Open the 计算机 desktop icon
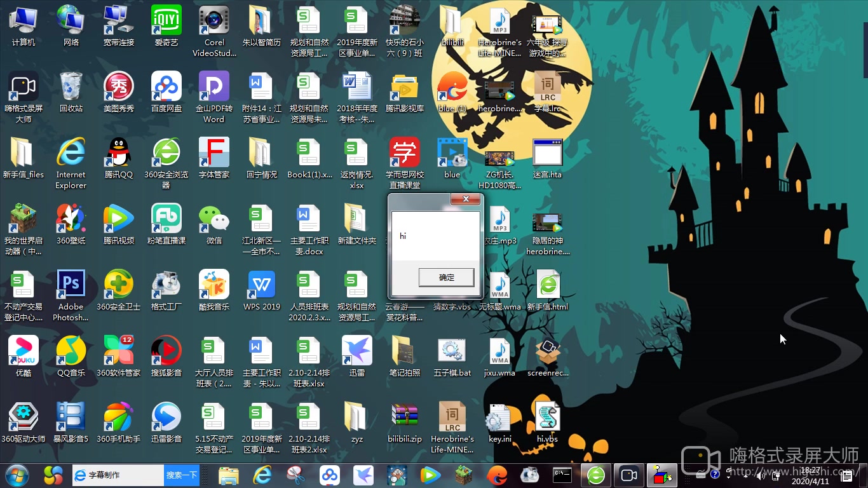 [x=24, y=26]
